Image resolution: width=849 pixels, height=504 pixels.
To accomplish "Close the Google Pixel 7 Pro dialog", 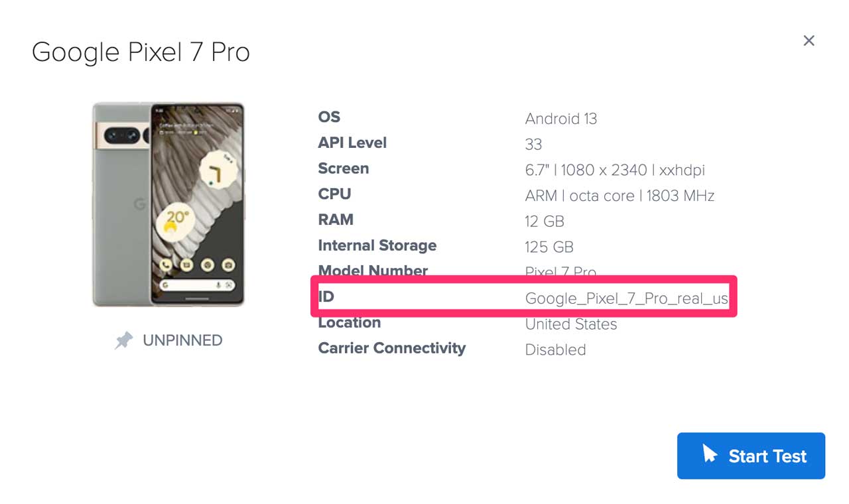I will 809,41.
